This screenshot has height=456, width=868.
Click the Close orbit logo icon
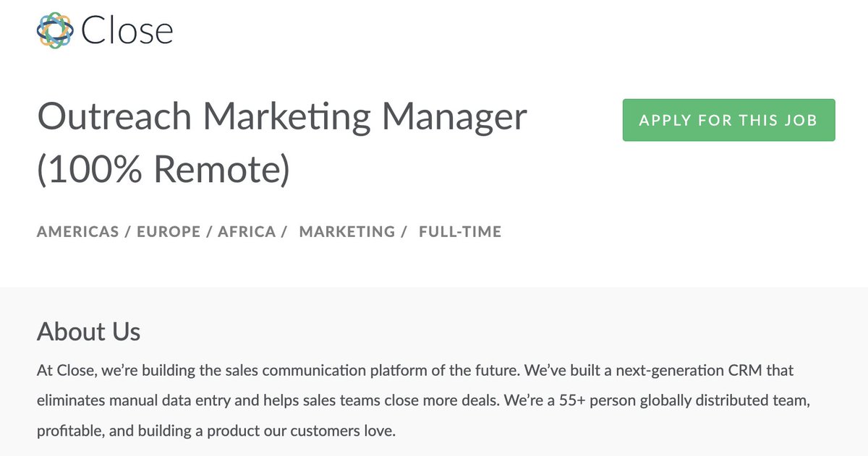click(56, 31)
